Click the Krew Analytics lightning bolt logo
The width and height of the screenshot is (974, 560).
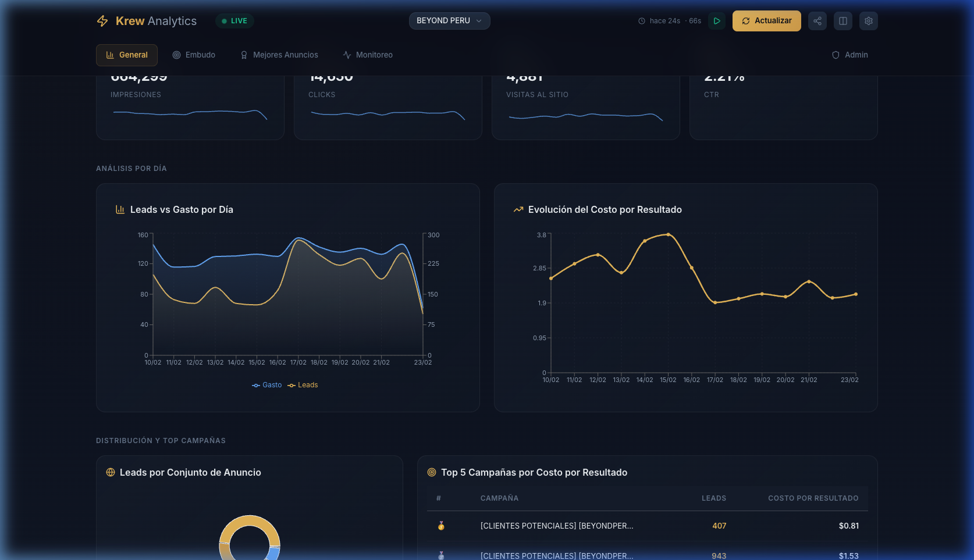click(102, 21)
